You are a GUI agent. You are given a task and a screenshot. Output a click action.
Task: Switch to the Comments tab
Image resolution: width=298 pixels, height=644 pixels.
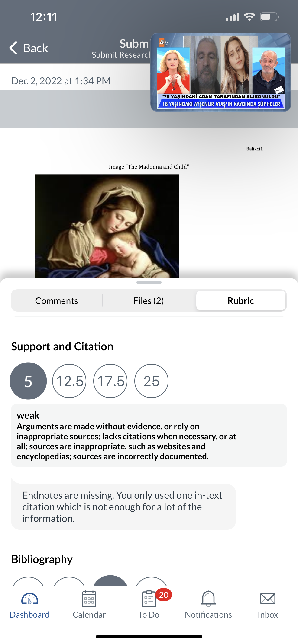(x=57, y=300)
